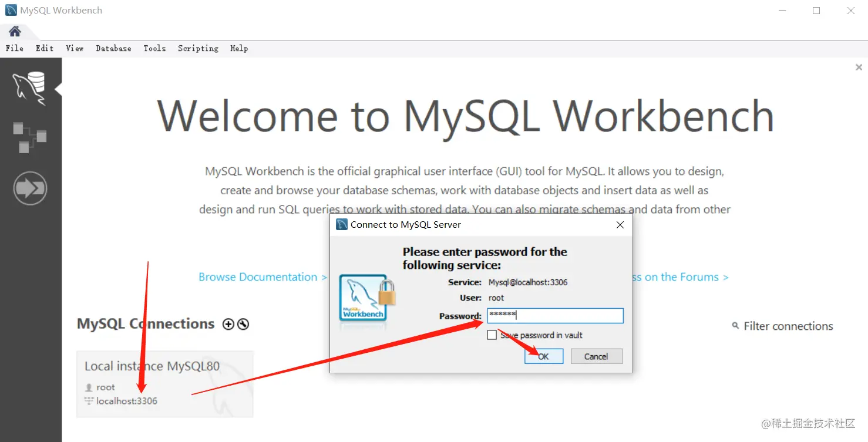Select the MySQL Connections dolphin sidebar icon

29,89
